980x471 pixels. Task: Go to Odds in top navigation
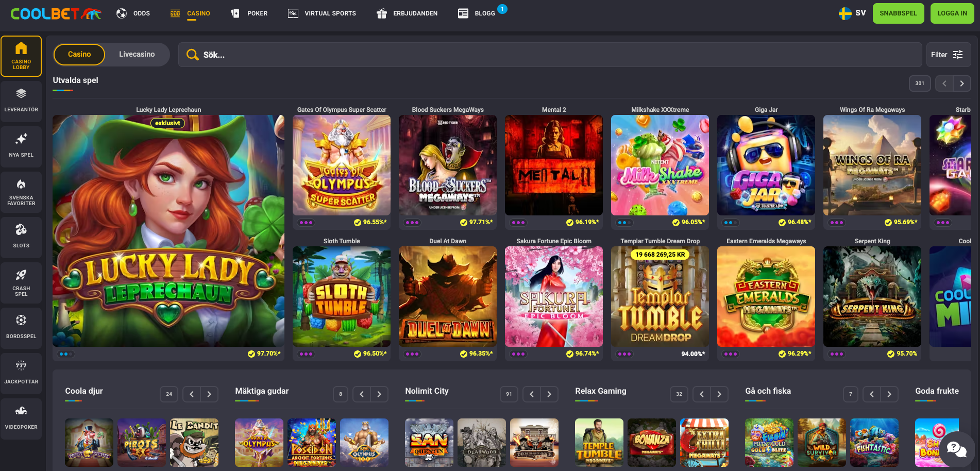[133, 13]
